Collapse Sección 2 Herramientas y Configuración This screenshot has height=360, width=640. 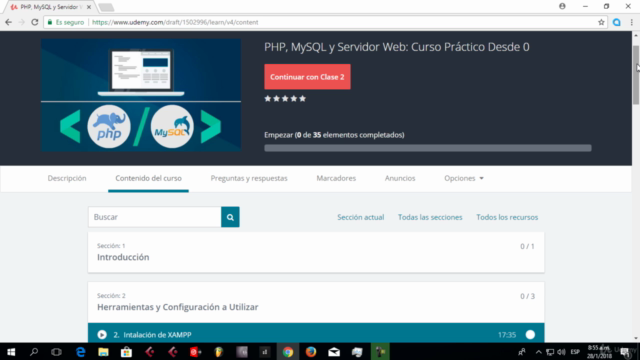[x=316, y=302]
